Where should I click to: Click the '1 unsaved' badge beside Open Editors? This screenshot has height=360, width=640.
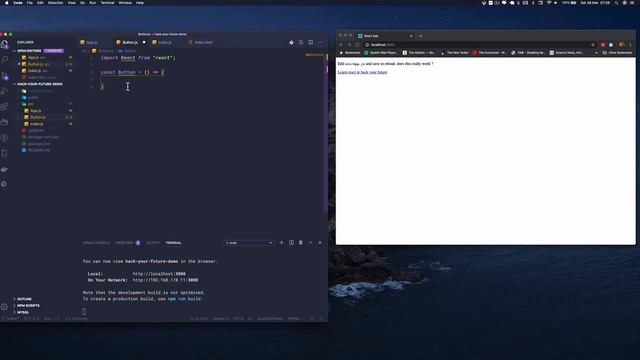(x=53, y=51)
